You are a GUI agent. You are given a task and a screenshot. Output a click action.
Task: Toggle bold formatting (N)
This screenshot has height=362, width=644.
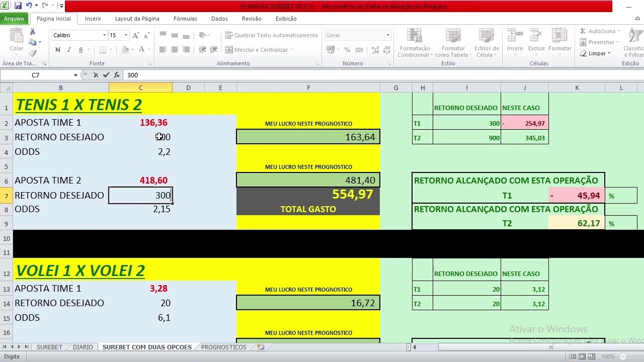point(58,50)
